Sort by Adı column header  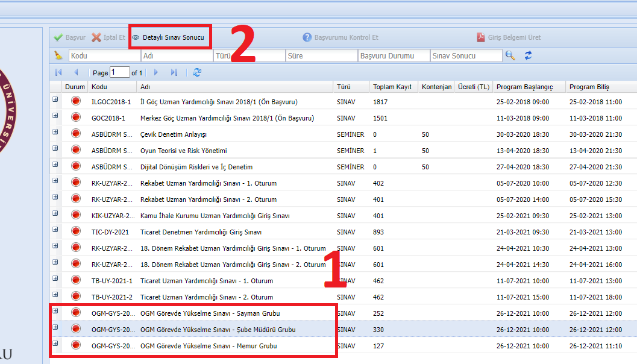coord(235,87)
